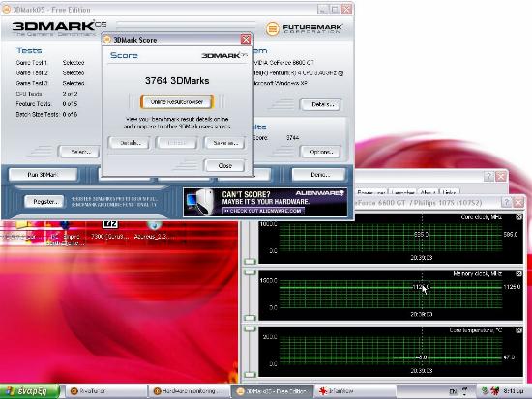The image size is (532, 399).
Task: Click the 3764 3DMarks score text
Action: (x=177, y=81)
